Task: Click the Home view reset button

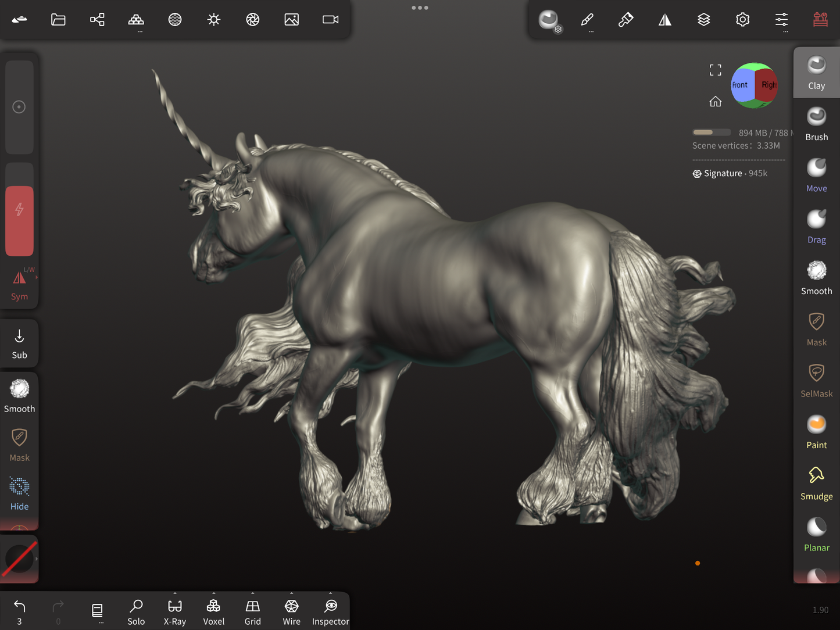Action: (x=715, y=102)
